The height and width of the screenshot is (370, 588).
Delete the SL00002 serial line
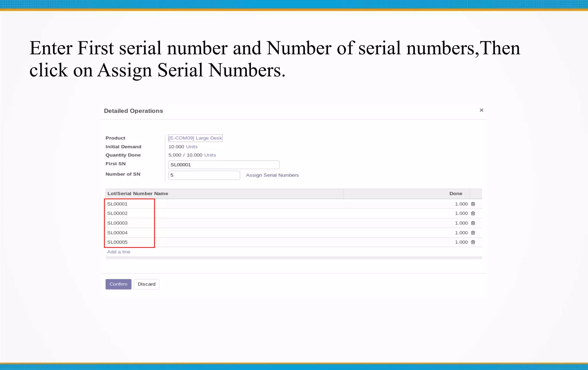click(473, 213)
